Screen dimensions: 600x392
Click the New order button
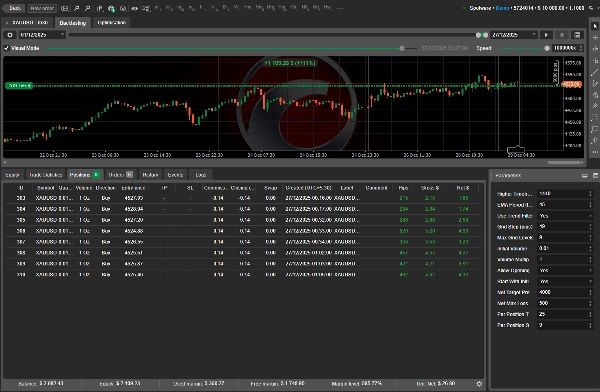coord(42,8)
